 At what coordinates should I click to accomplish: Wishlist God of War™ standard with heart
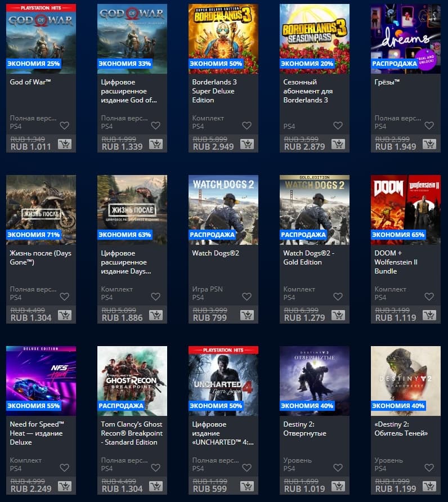tap(64, 125)
